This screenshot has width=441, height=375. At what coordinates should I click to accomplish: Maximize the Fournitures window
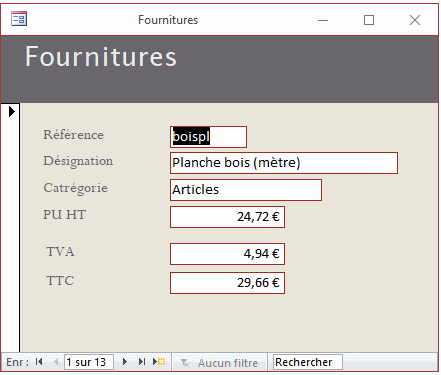coord(369,20)
